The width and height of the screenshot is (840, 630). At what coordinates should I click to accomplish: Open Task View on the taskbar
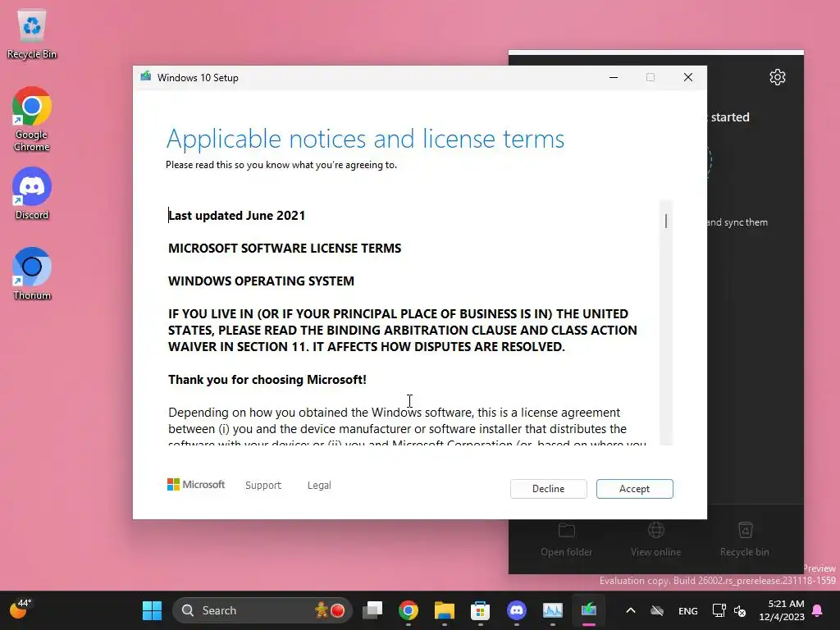click(x=372, y=610)
